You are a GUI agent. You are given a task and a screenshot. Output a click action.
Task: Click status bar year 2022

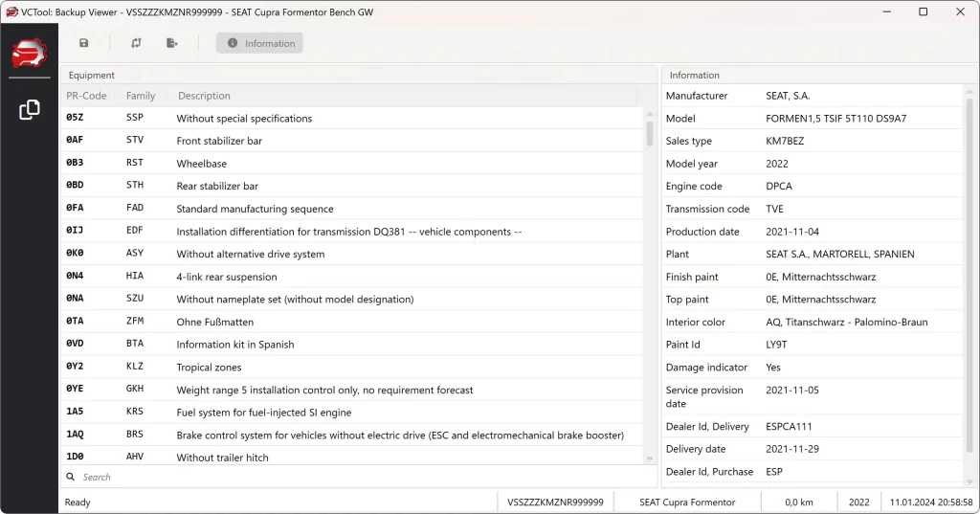[858, 503]
